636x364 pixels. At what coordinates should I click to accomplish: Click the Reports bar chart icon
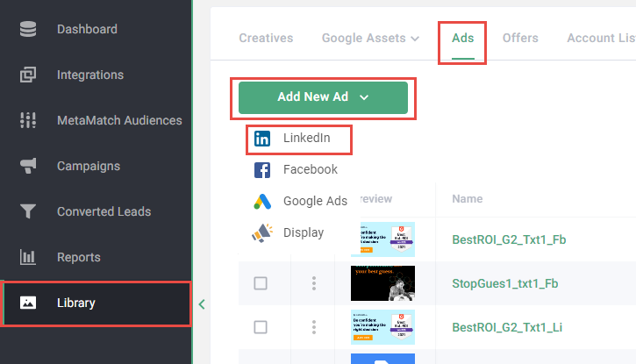point(28,257)
